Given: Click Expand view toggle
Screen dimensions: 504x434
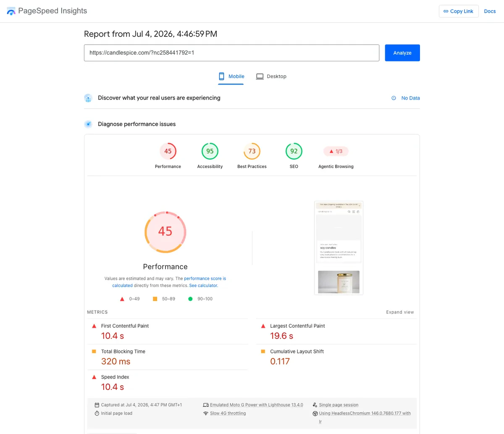Looking at the screenshot, I should pos(400,312).
